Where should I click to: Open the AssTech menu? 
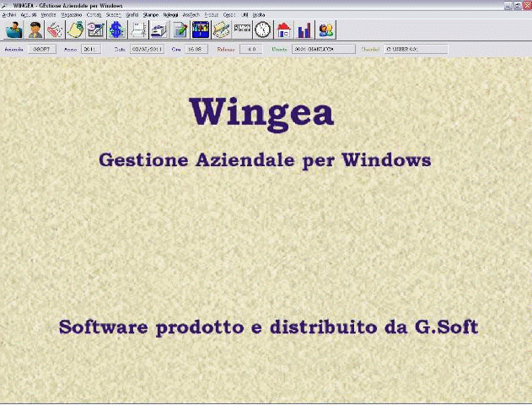coord(191,15)
